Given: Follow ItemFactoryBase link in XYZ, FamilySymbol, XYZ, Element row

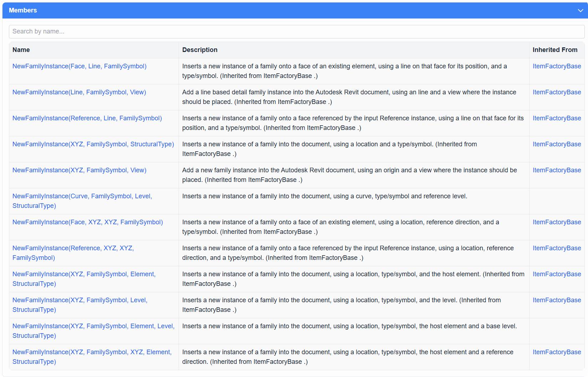Looking at the screenshot, I should pyautogui.click(x=557, y=352).
